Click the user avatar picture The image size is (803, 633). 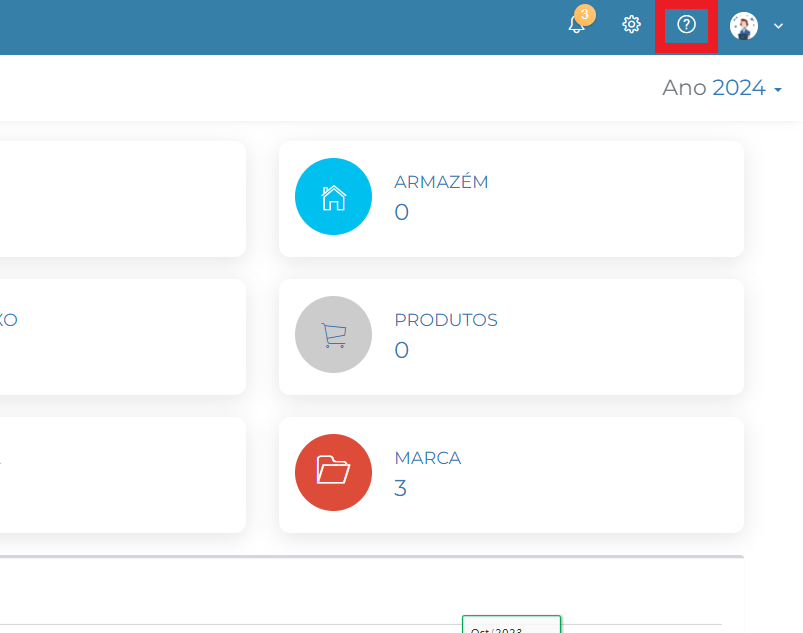tap(744, 26)
